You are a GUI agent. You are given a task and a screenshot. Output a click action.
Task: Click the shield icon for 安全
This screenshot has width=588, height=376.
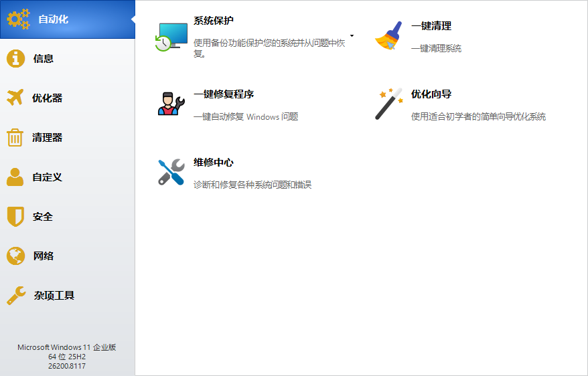(15, 217)
